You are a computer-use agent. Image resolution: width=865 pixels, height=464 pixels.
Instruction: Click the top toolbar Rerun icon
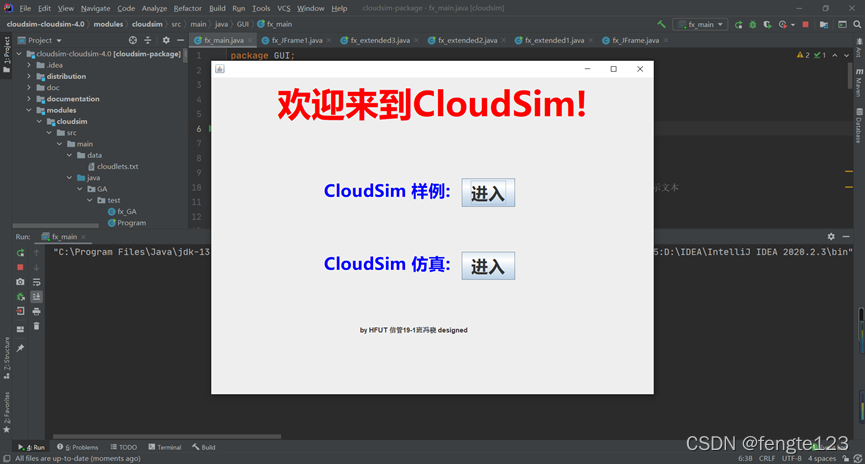point(738,24)
